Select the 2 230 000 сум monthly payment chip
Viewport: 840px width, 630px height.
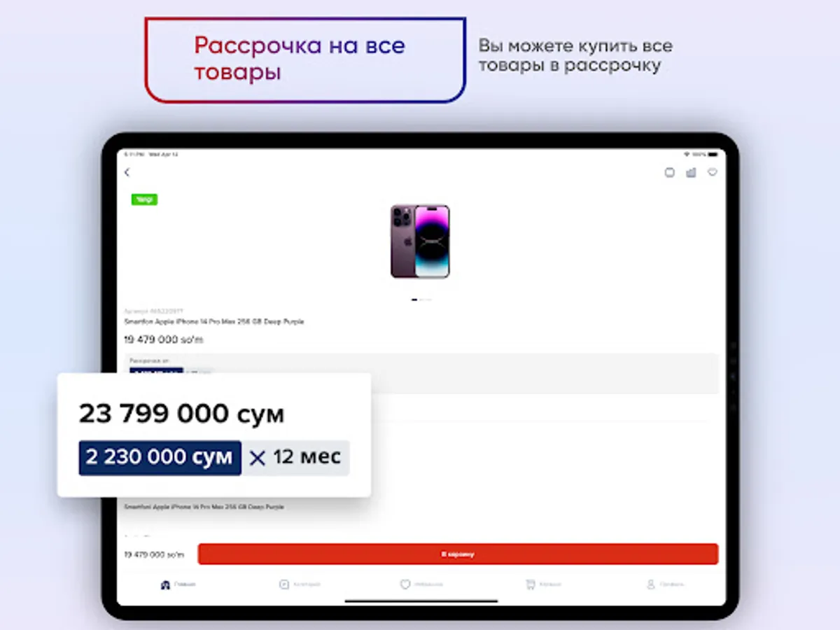[x=160, y=458]
